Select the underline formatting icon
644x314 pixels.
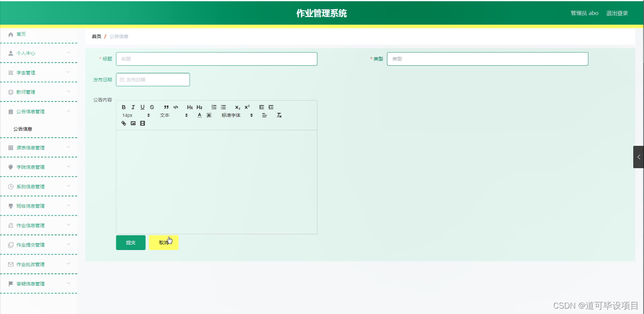coord(142,107)
